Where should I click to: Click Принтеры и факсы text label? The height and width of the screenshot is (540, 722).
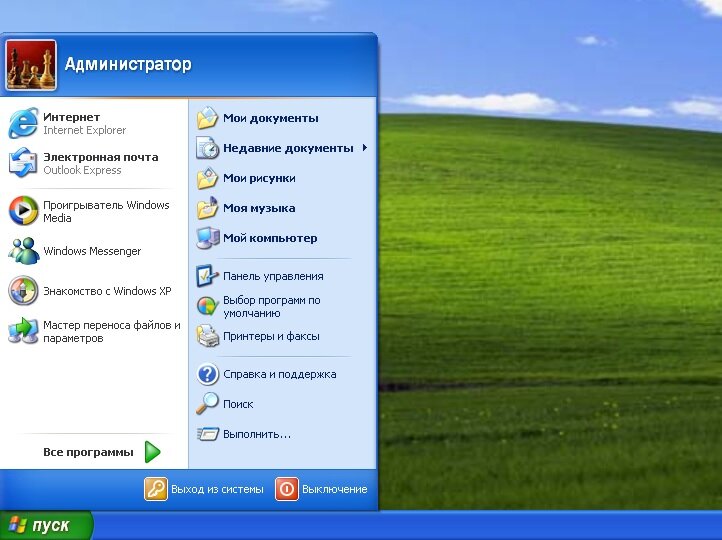tap(271, 336)
